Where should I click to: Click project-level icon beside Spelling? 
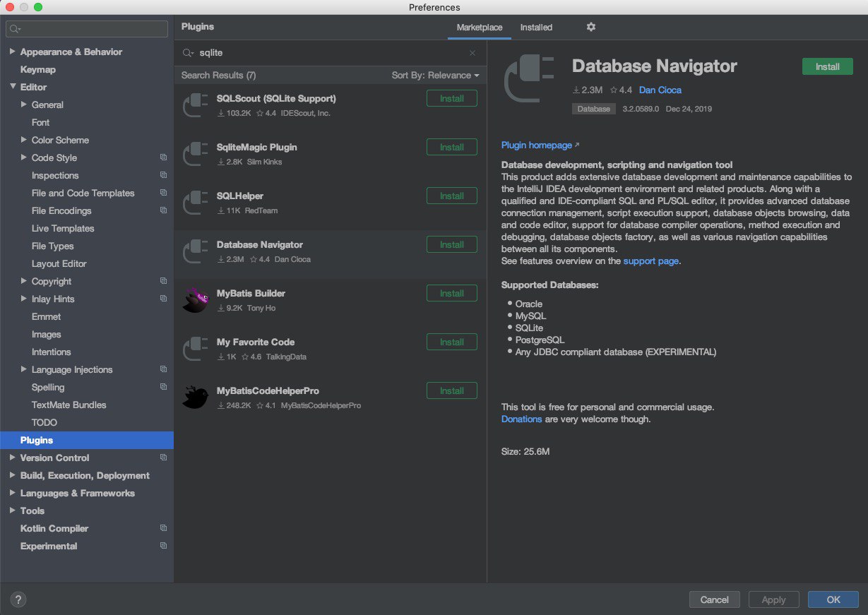[163, 387]
